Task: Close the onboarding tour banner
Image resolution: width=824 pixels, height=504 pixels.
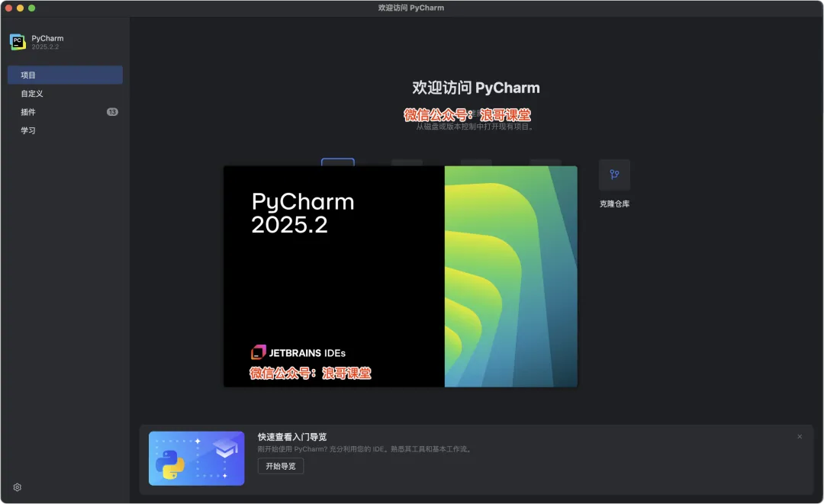Action: click(x=800, y=437)
